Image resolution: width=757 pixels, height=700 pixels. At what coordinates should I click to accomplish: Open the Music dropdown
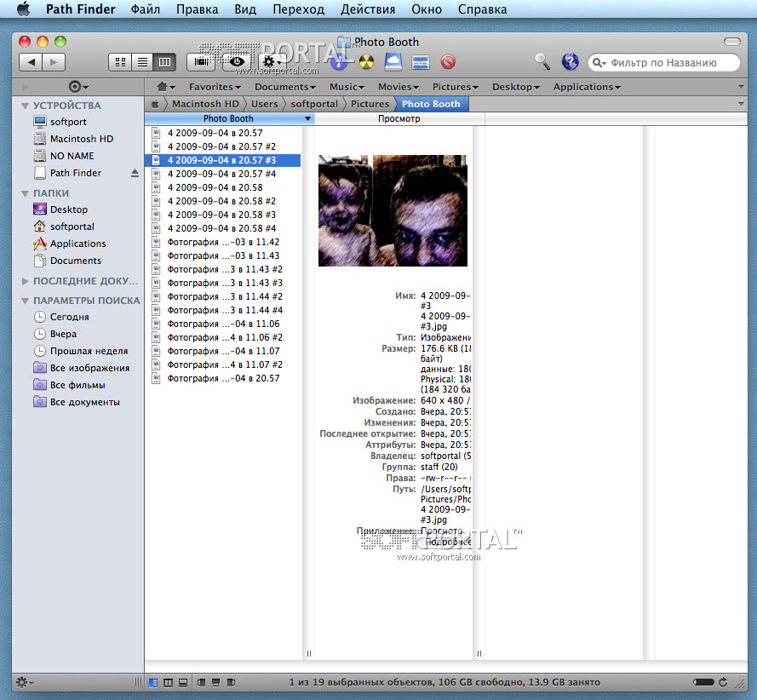pyautogui.click(x=347, y=87)
